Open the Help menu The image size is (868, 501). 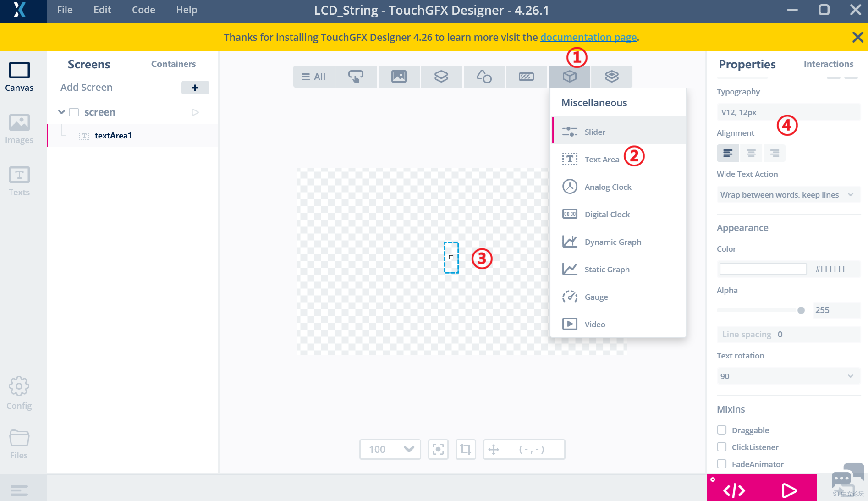pyautogui.click(x=187, y=10)
